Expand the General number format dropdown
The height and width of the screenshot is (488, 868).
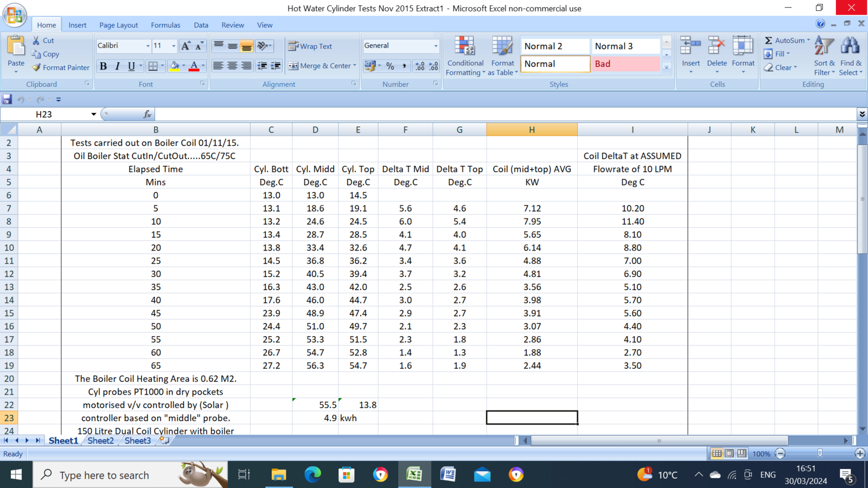pyautogui.click(x=435, y=46)
